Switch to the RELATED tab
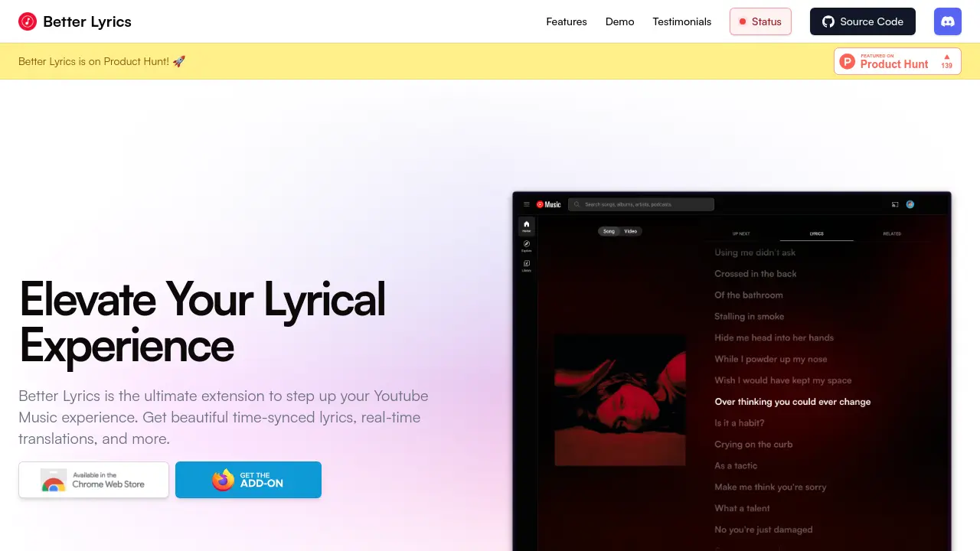980x551 pixels. pyautogui.click(x=892, y=233)
